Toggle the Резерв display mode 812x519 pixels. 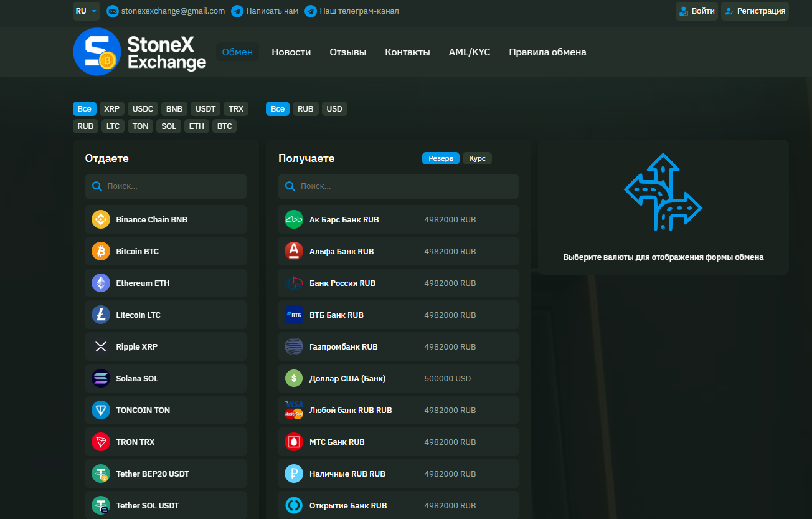pyautogui.click(x=441, y=158)
